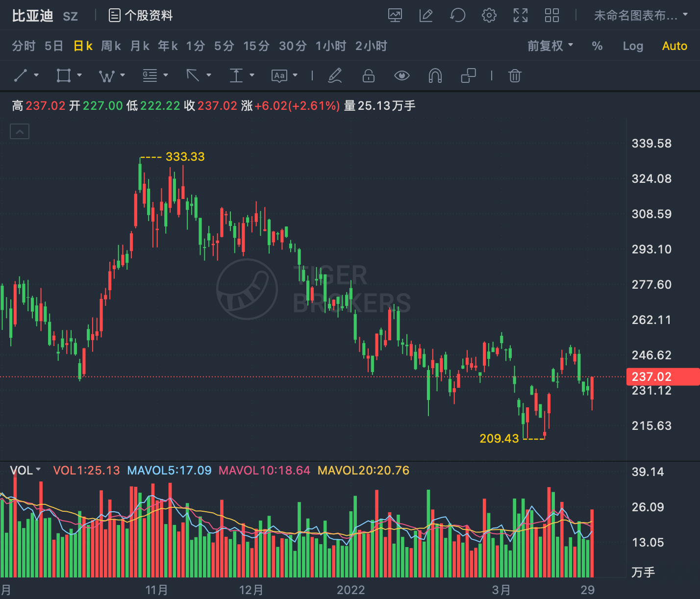Image resolution: width=700 pixels, height=599 pixels.
Task: Select the trend line drawing tool
Action: pyautogui.click(x=21, y=75)
